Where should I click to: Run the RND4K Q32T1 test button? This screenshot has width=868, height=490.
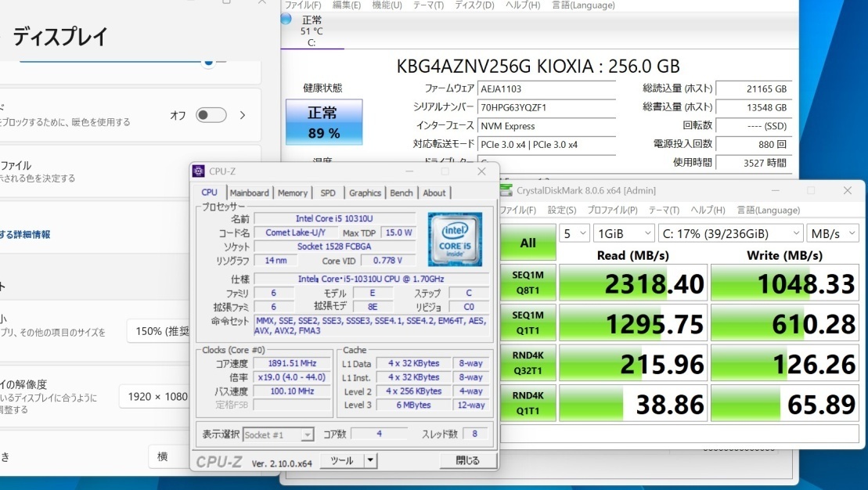coord(528,363)
